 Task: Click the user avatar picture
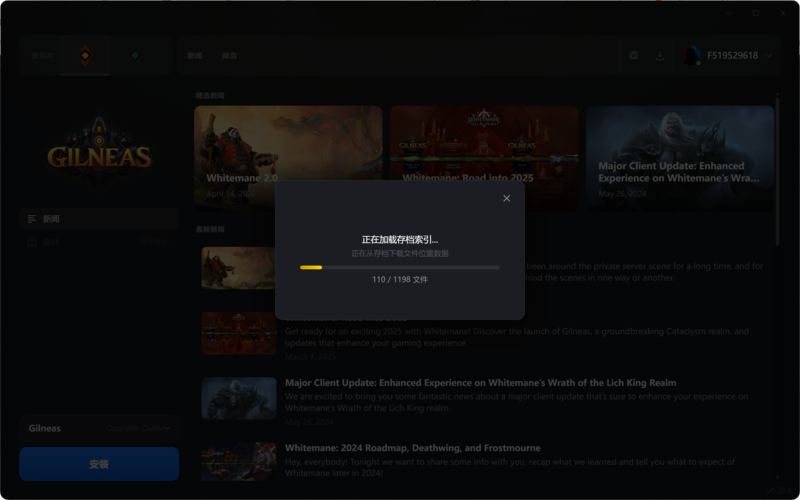pyautogui.click(x=691, y=55)
